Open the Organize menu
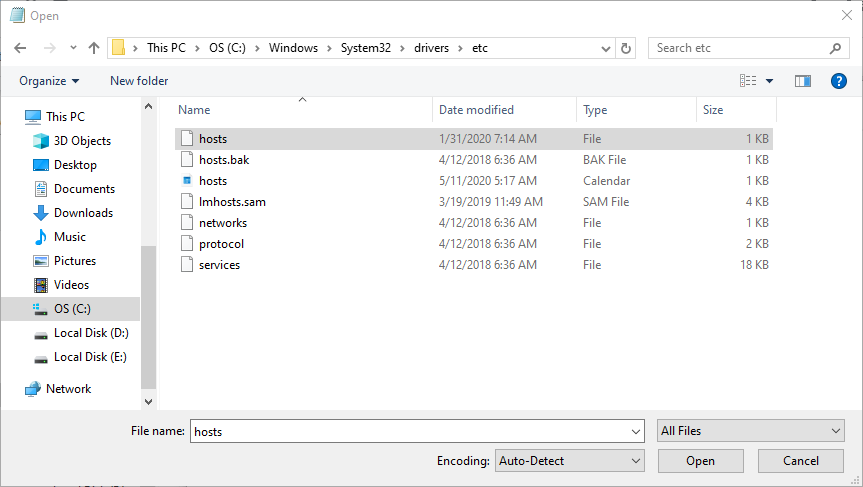Image resolution: width=863 pixels, height=487 pixels. 48,81
